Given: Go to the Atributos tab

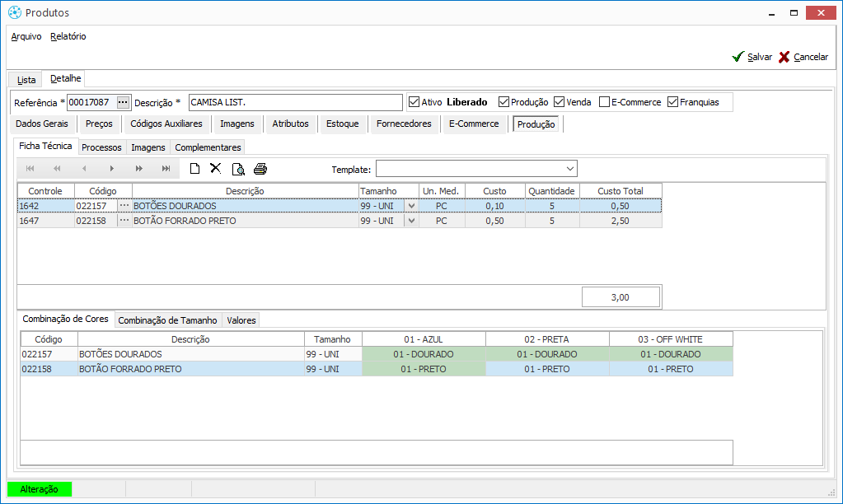Looking at the screenshot, I should tap(290, 124).
